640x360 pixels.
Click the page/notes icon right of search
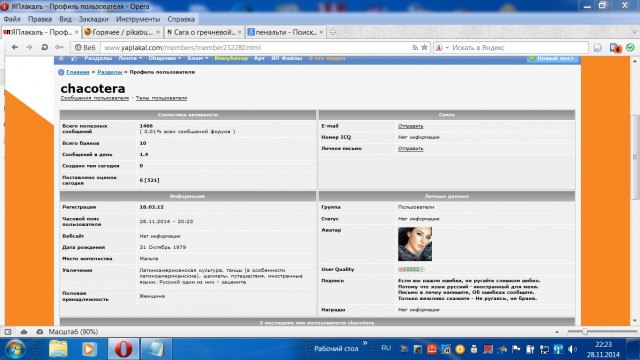point(598,48)
